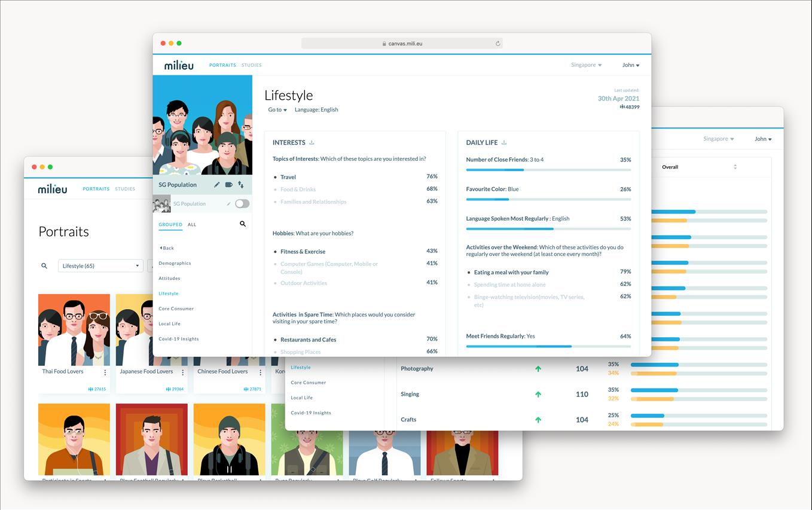Go back using the Back link
This screenshot has width=812, height=510.
click(167, 248)
